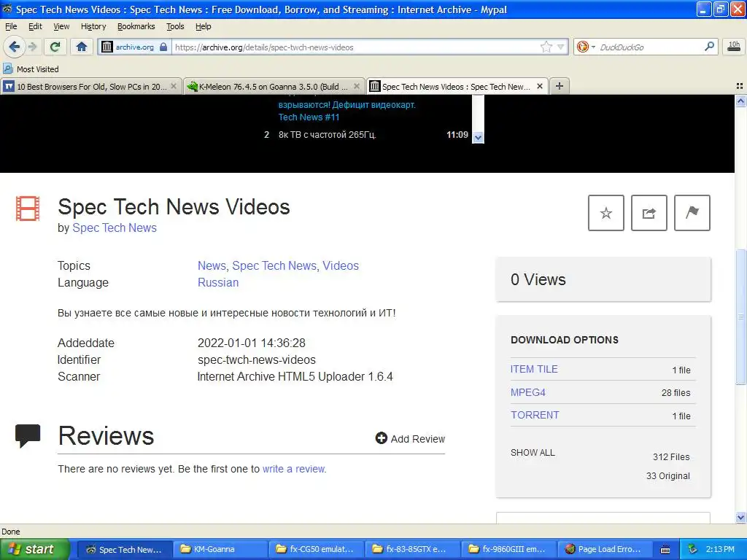This screenshot has width=747, height=560.
Task: Open the File menu
Action: 10,26
